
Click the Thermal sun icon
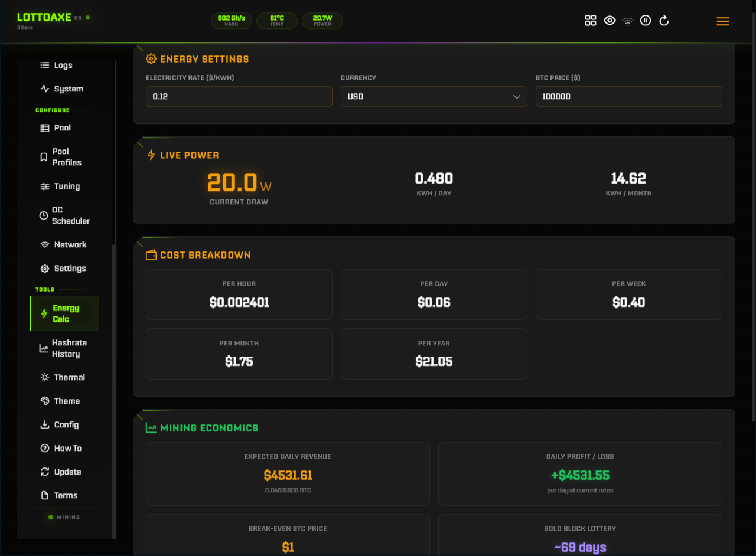[x=44, y=378]
